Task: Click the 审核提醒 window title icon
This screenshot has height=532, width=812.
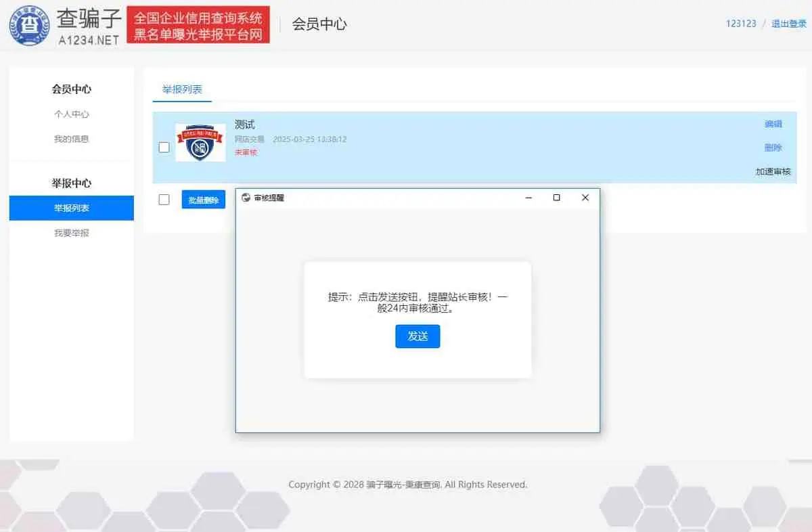Action: click(246, 198)
